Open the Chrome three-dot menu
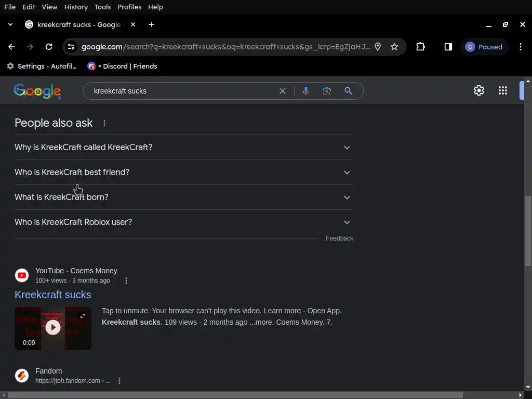This screenshot has height=399, width=532. pos(521,47)
